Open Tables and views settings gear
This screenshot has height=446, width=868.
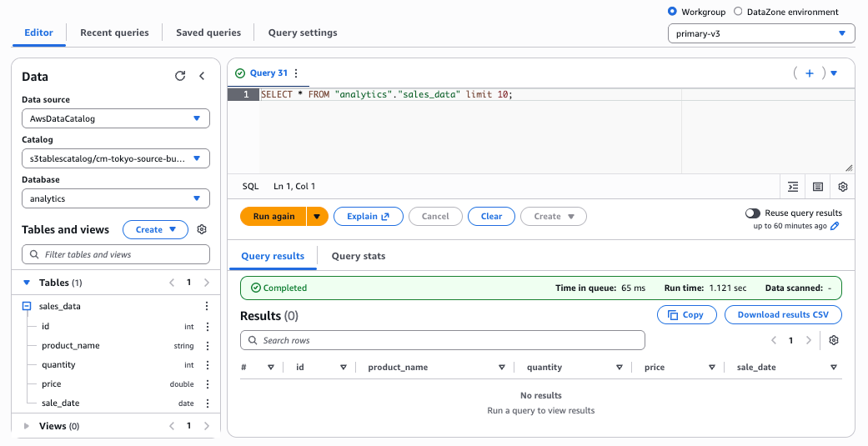pyautogui.click(x=202, y=229)
